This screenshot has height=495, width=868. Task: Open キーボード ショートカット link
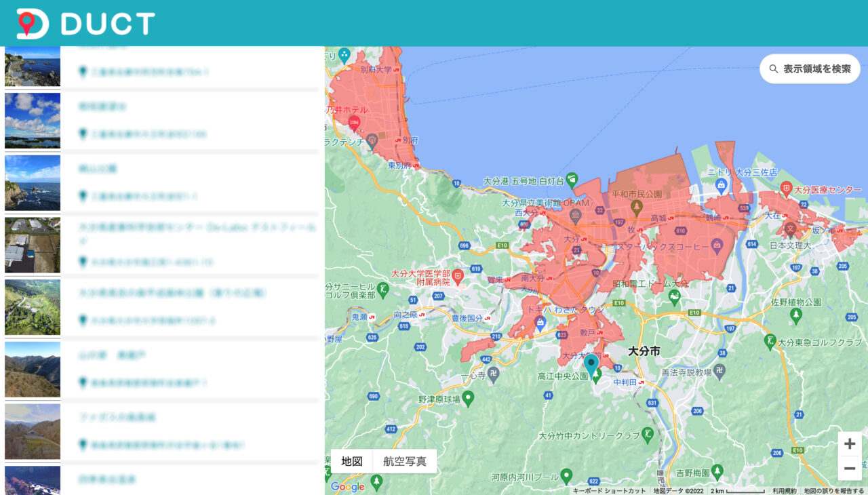coord(609,490)
